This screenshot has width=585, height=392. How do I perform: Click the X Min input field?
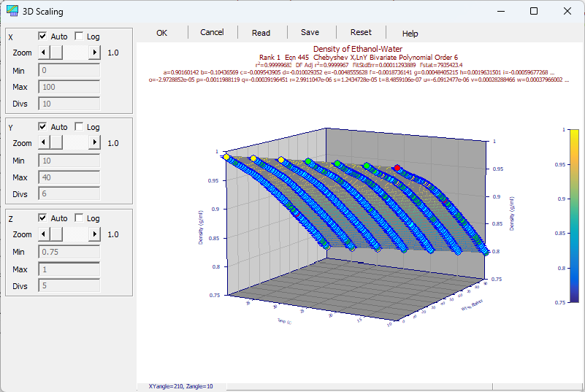(x=69, y=70)
